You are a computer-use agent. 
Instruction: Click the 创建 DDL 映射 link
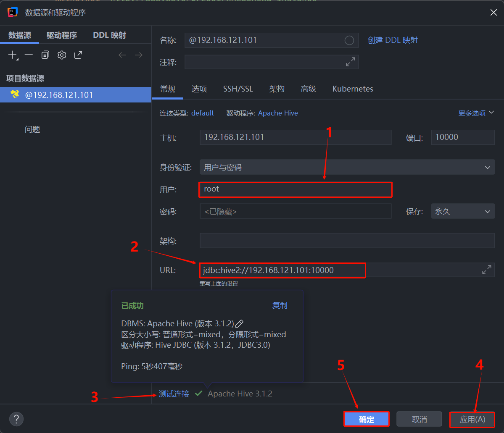pyautogui.click(x=393, y=40)
